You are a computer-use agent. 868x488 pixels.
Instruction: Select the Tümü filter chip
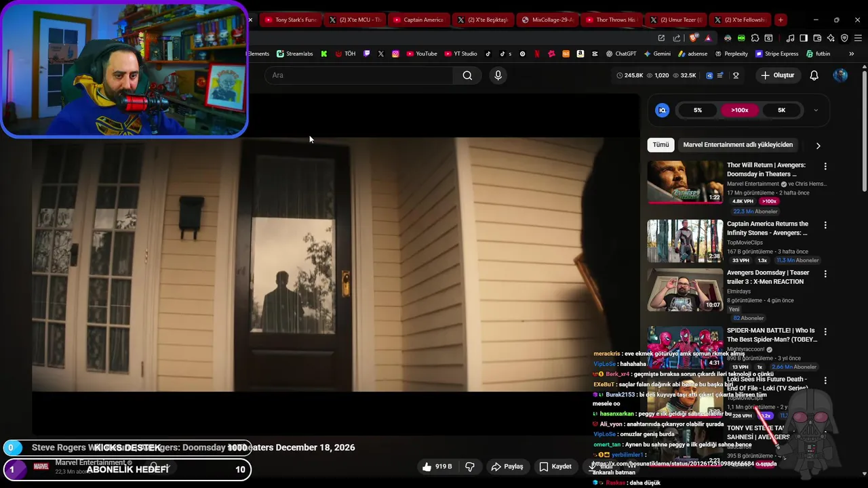(x=660, y=144)
